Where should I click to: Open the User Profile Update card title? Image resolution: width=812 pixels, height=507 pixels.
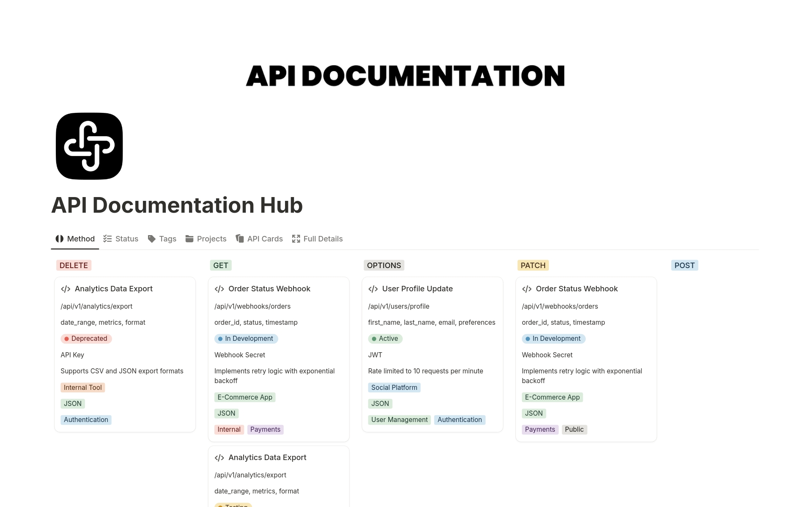(x=417, y=289)
